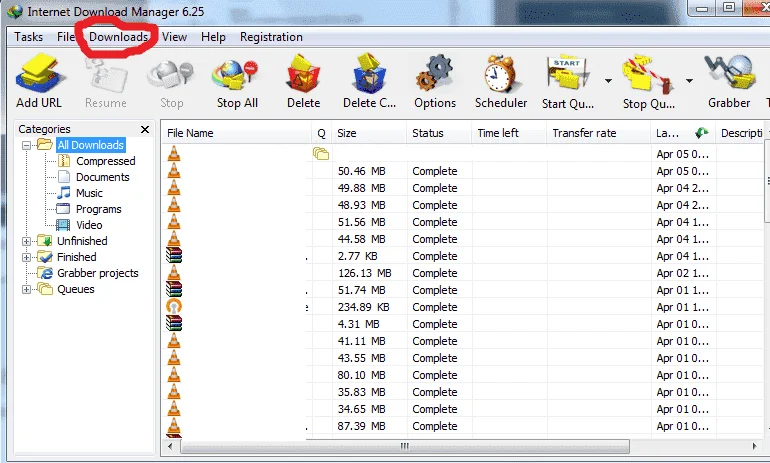Viewport: 770px width, 463px height.
Task: Open the Tasks menu
Action: [x=28, y=37]
